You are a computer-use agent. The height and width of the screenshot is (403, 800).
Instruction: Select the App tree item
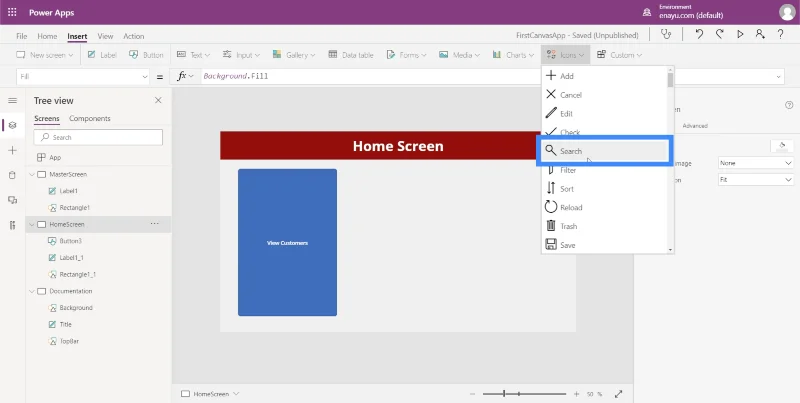pyautogui.click(x=55, y=158)
